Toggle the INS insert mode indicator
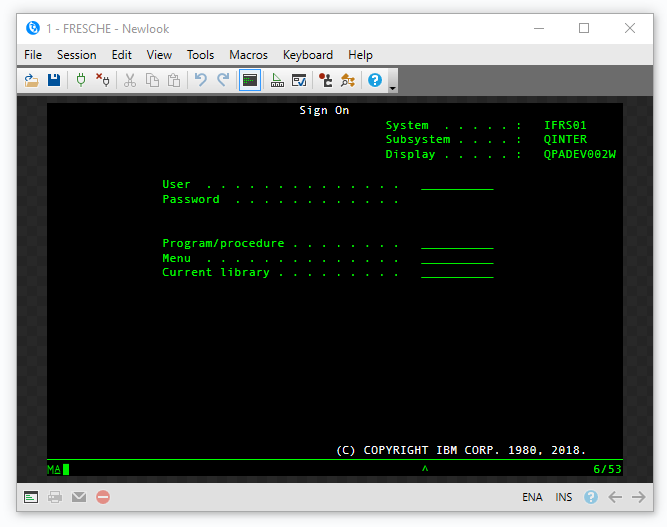This screenshot has width=667, height=527. tap(564, 497)
